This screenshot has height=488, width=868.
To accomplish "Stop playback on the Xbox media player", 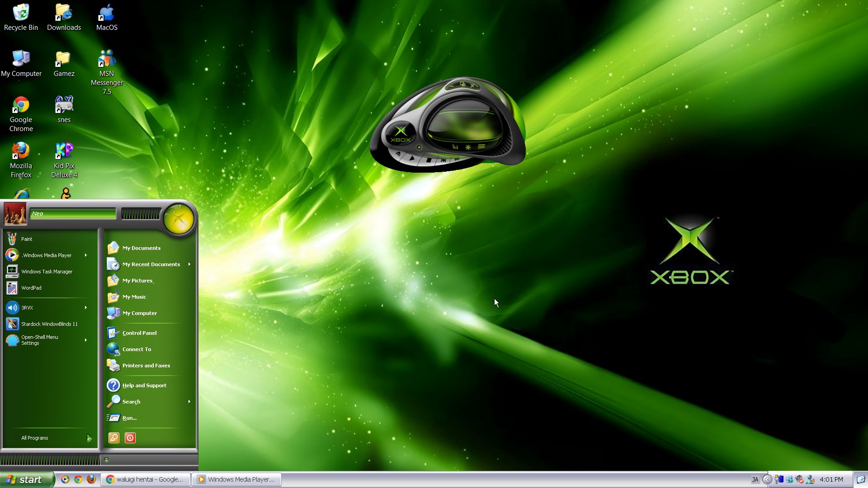I will click(x=429, y=160).
